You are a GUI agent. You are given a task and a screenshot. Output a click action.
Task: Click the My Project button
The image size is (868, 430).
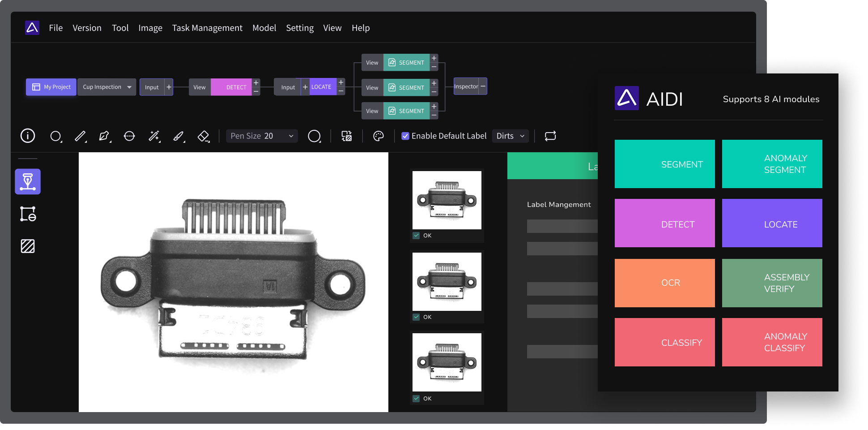click(51, 87)
